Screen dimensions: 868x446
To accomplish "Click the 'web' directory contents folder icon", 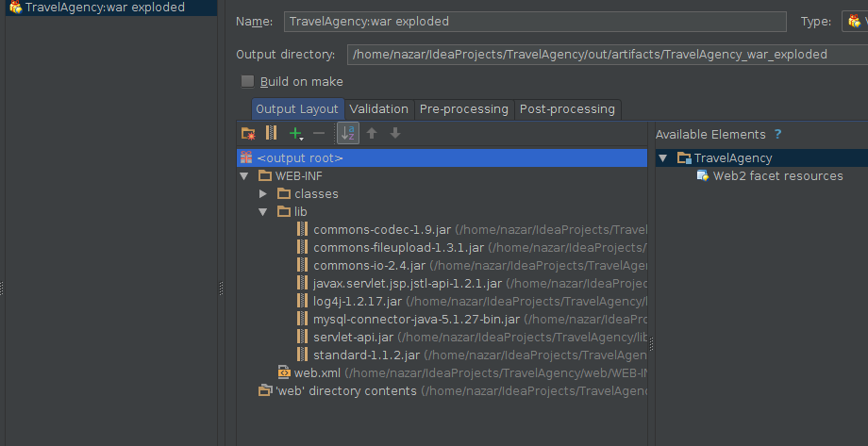I will [x=265, y=390].
